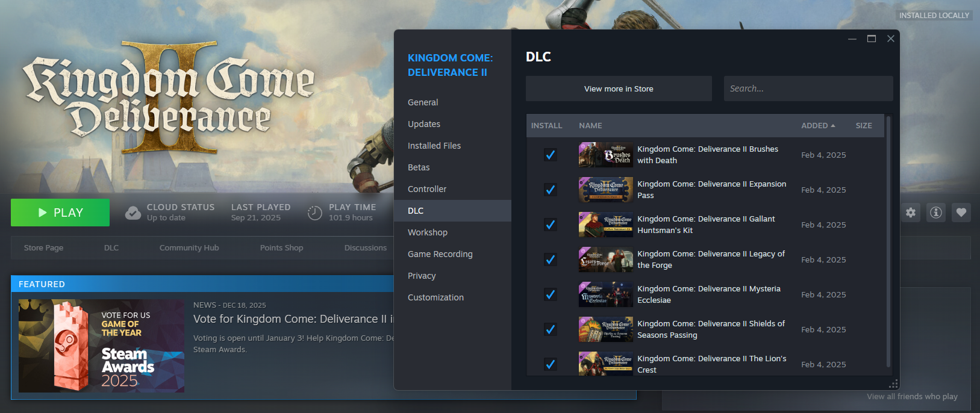
Task: Click Kingdom Come: Deliverance II dialog title
Action: (450, 65)
